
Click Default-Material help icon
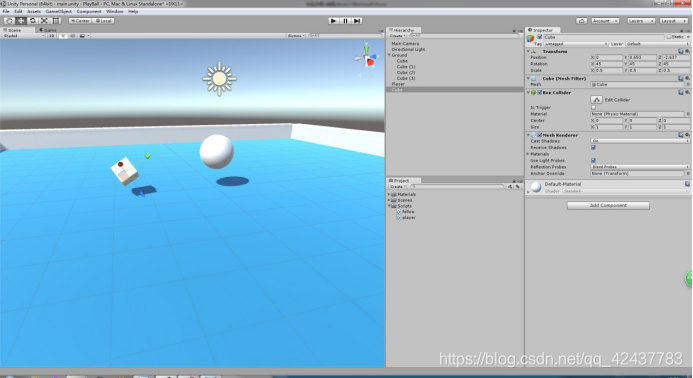687,184
